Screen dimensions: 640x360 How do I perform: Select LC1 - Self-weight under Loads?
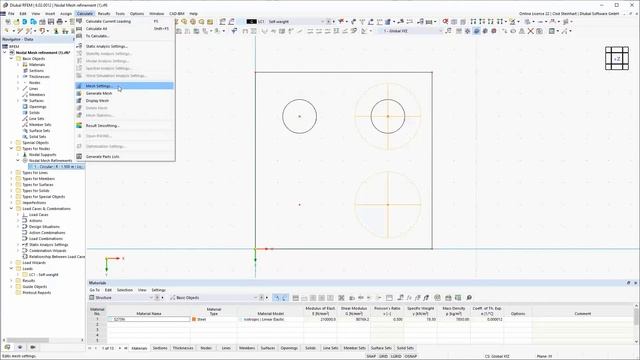[43, 275]
